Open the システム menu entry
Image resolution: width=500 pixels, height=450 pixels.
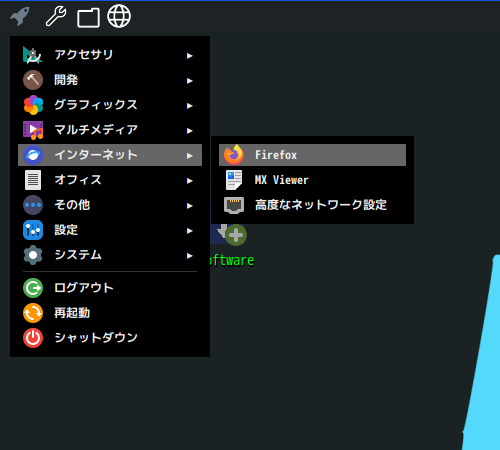(x=110, y=255)
